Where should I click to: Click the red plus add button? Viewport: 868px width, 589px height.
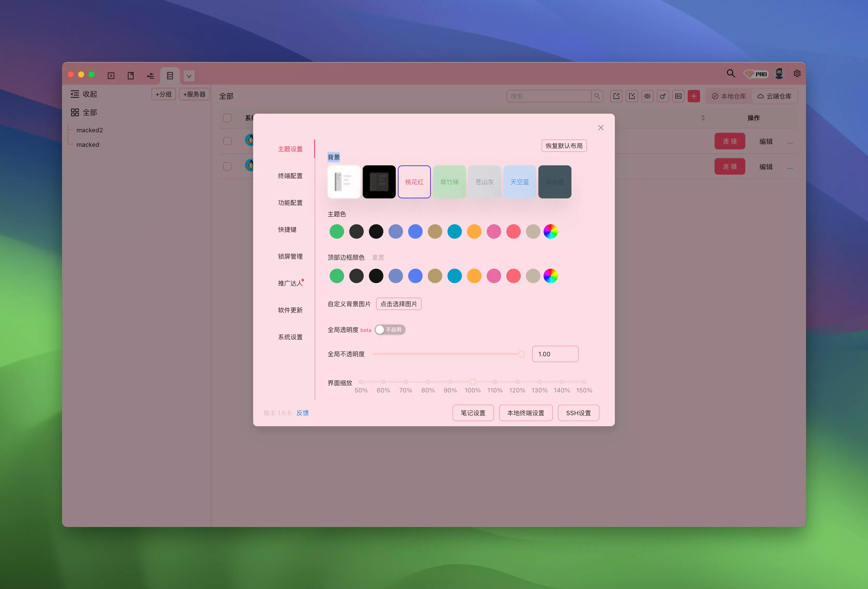point(694,96)
